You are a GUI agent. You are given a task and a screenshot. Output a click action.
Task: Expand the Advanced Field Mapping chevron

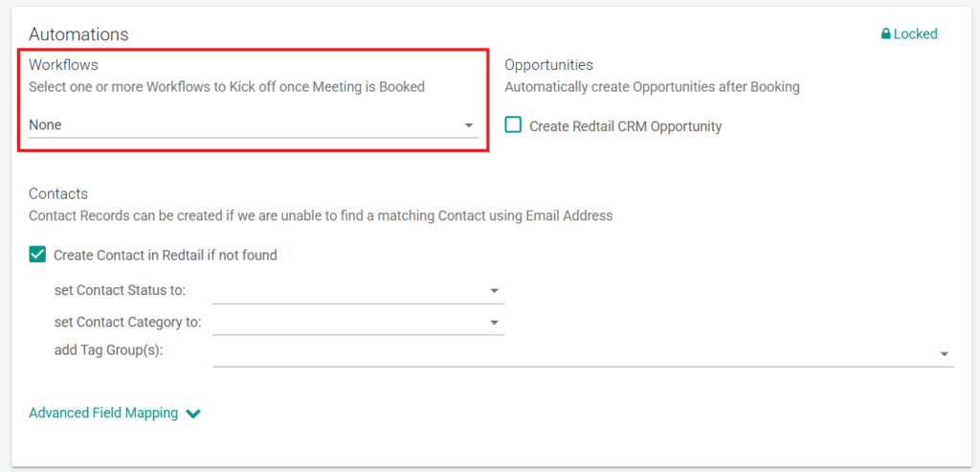click(193, 415)
